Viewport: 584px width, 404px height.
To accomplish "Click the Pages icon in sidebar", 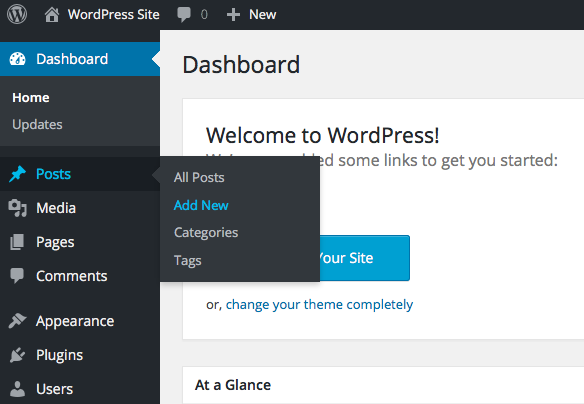I will click(x=17, y=242).
